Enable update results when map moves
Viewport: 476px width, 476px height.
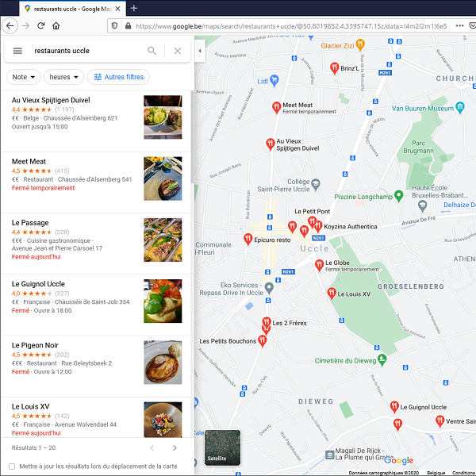pyautogui.click(x=12, y=466)
